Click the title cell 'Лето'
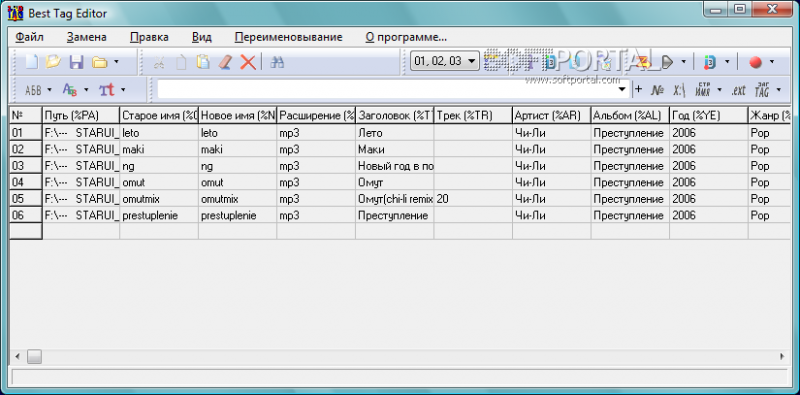This screenshot has height=395, width=800. 394,133
